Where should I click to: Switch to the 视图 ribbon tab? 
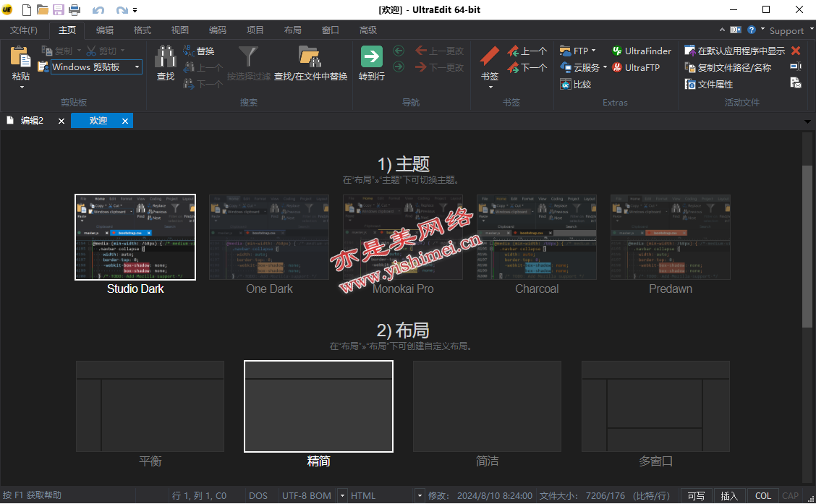(x=180, y=30)
